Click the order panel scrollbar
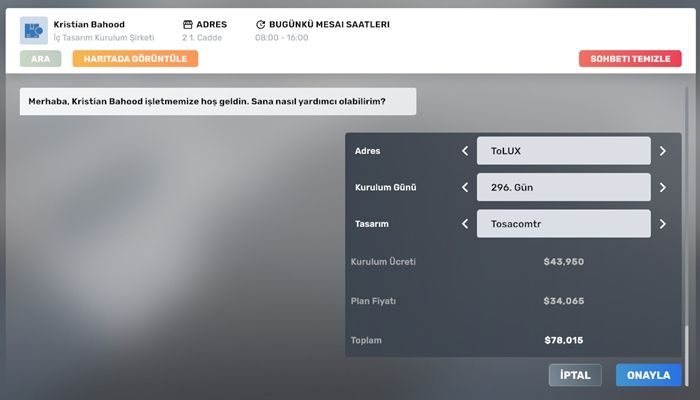Image resolution: width=700 pixels, height=400 pixels. (684, 340)
